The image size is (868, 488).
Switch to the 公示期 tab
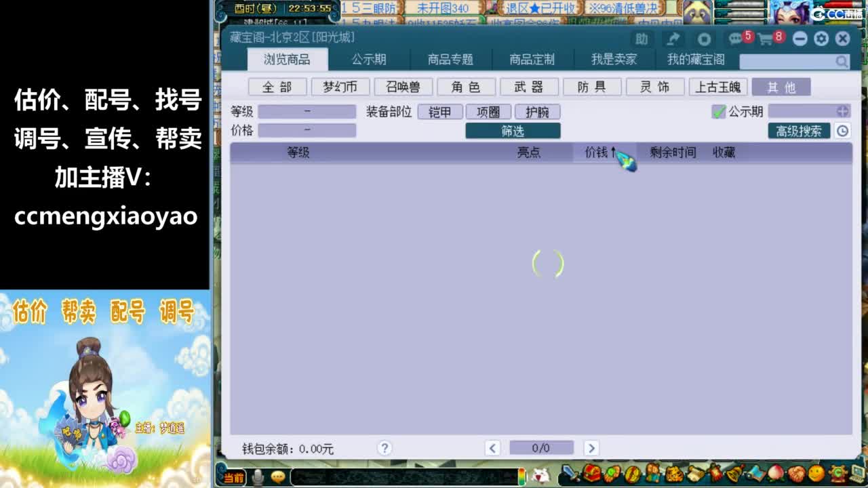click(369, 60)
